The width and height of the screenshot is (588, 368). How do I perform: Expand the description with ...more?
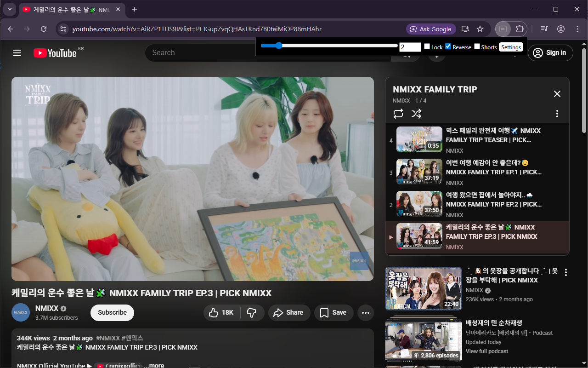(x=156, y=366)
